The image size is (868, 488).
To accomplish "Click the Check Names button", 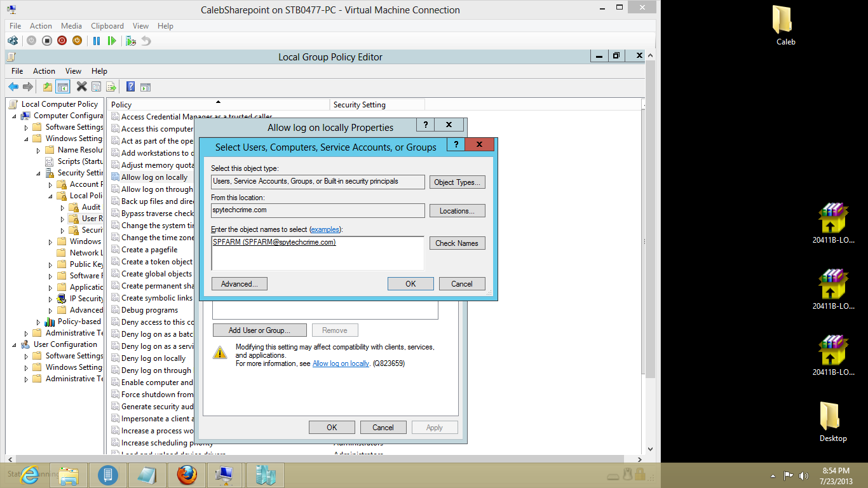I will [x=458, y=243].
